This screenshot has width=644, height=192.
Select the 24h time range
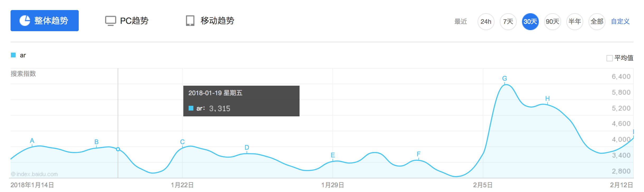pyautogui.click(x=486, y=21)
